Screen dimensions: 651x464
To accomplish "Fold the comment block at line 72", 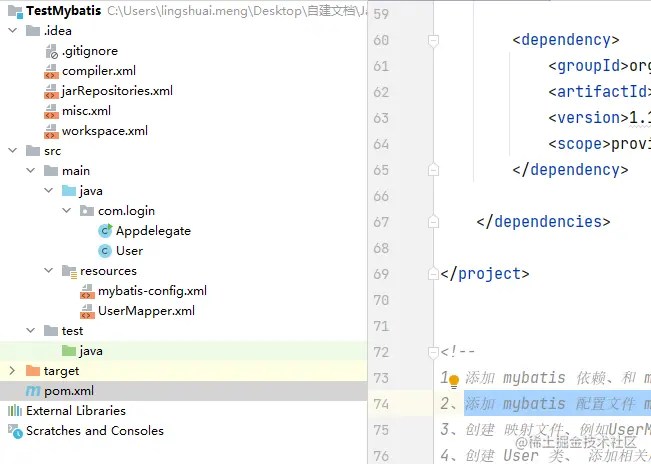I will [x=433, y=352].
